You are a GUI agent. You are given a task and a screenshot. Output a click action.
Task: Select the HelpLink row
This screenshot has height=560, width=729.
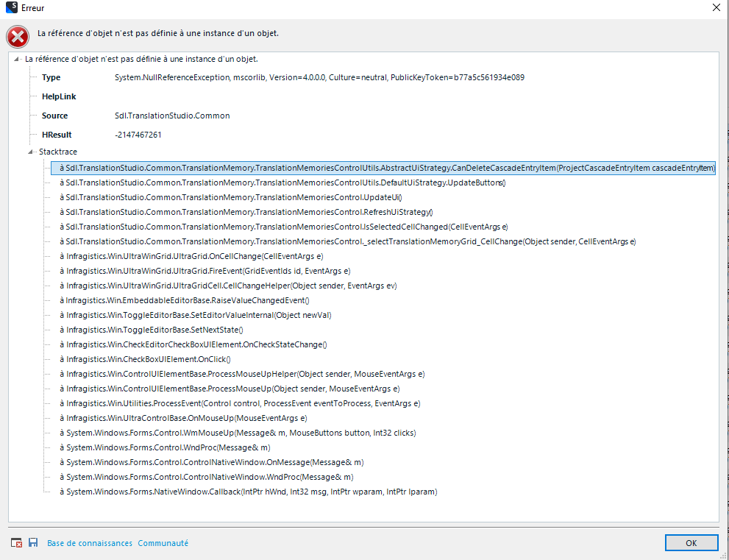(x=59, y=96)
